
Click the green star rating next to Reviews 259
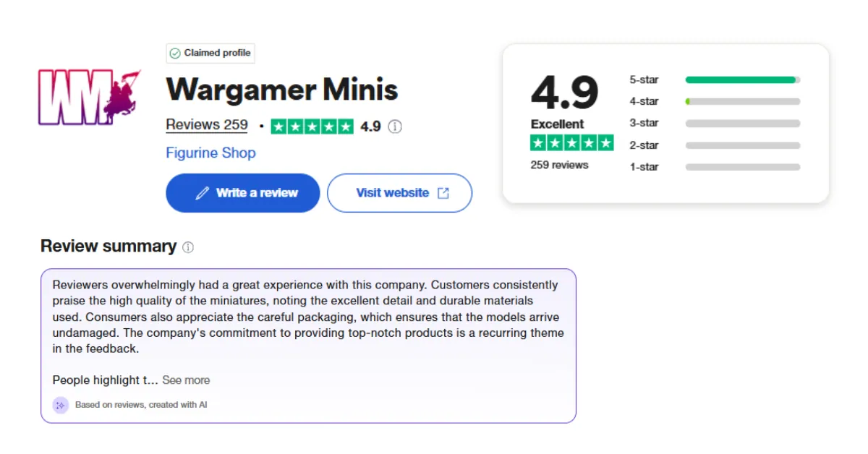tap(312, 127)
